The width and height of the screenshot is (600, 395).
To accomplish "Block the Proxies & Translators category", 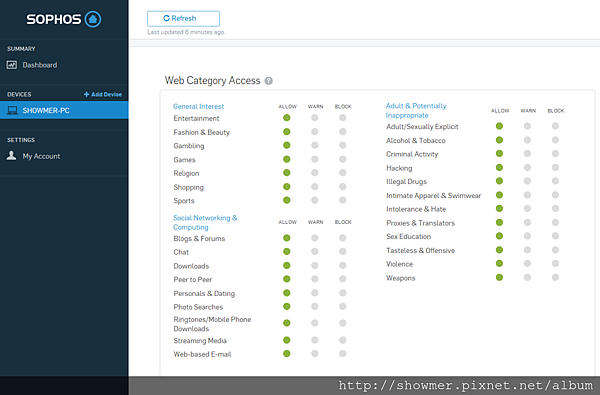I will [x=555, y=222].
